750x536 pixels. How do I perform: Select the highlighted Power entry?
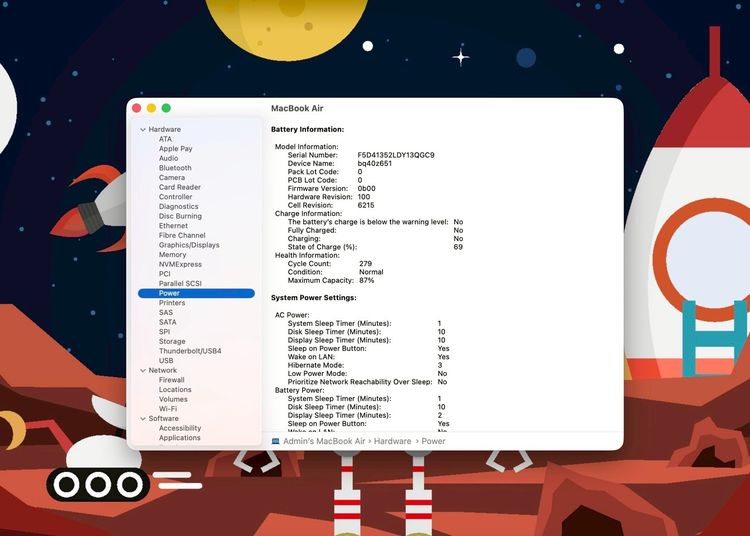pyautogui.click(x=196, y=293)
